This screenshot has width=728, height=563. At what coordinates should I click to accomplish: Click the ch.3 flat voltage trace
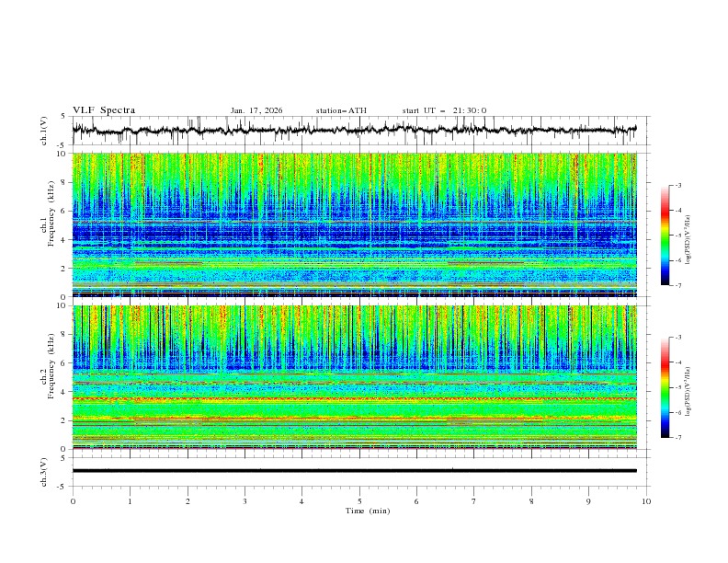354,471
